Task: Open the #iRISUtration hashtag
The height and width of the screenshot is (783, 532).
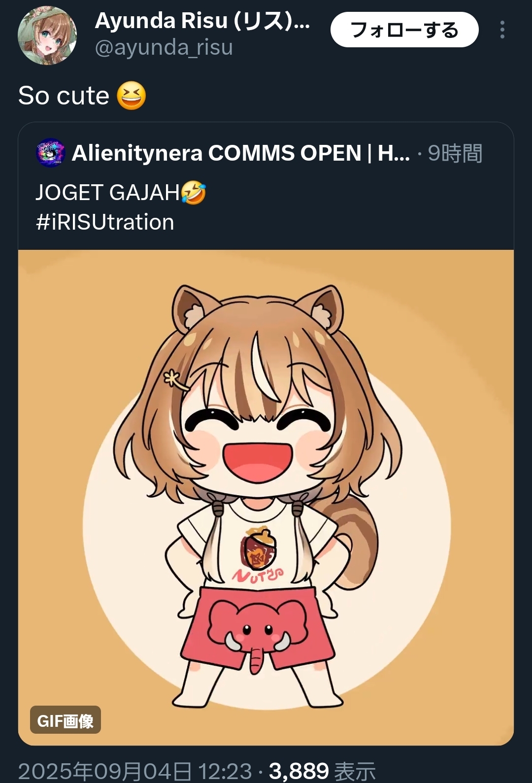Action: [x=105, y=222]
